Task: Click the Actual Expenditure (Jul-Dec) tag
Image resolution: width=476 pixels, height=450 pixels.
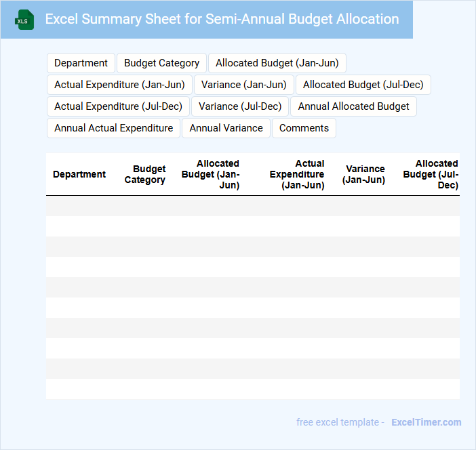Action: (119, 106)
